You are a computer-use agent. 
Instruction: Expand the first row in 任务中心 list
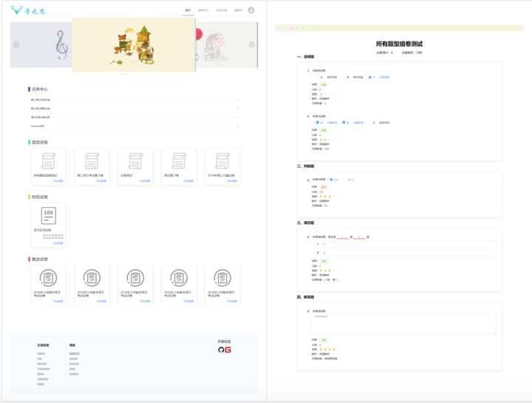click(134, 100)
